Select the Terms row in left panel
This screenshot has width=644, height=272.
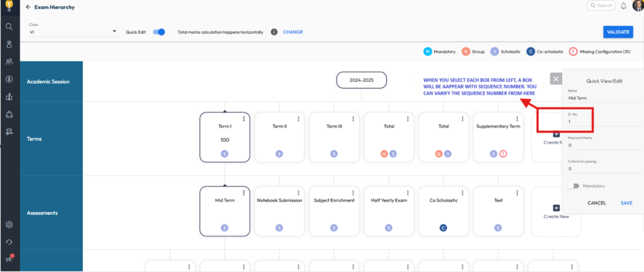(52, 138)
